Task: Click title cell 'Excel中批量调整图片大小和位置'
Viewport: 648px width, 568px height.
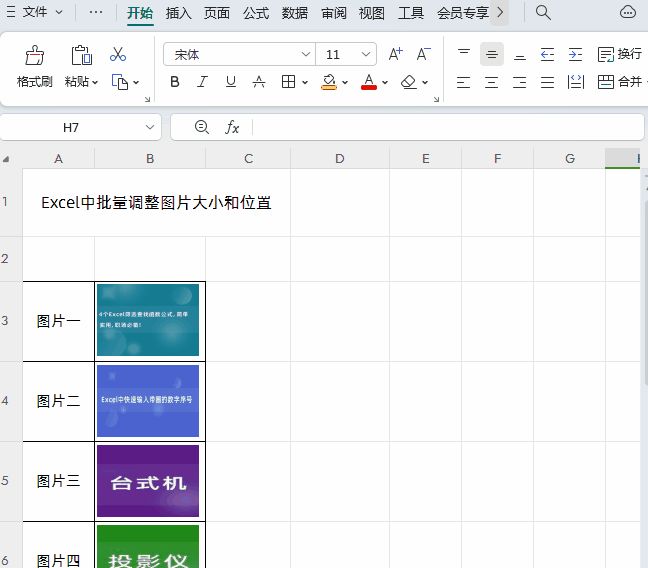Action: point(156,203)
